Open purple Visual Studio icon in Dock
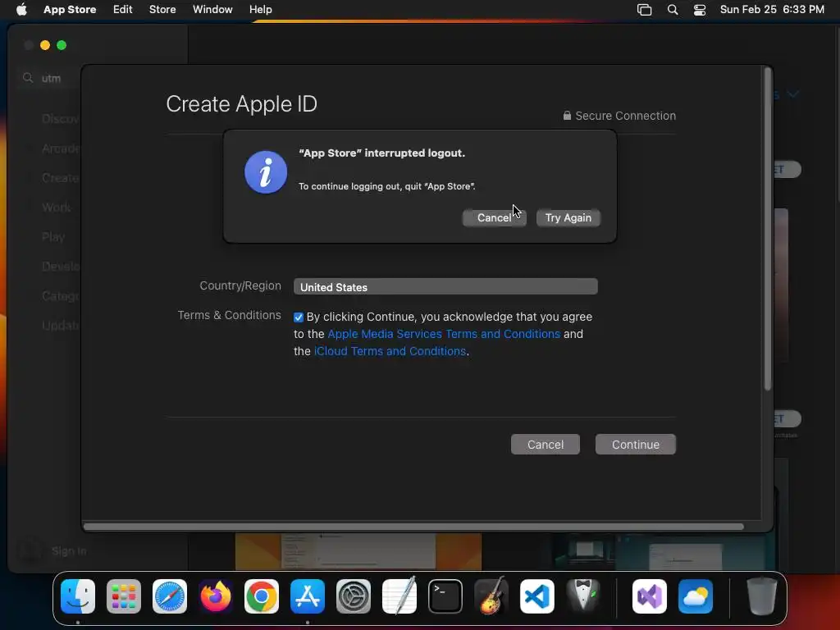840x630 pixels. (x=650, y=596)
